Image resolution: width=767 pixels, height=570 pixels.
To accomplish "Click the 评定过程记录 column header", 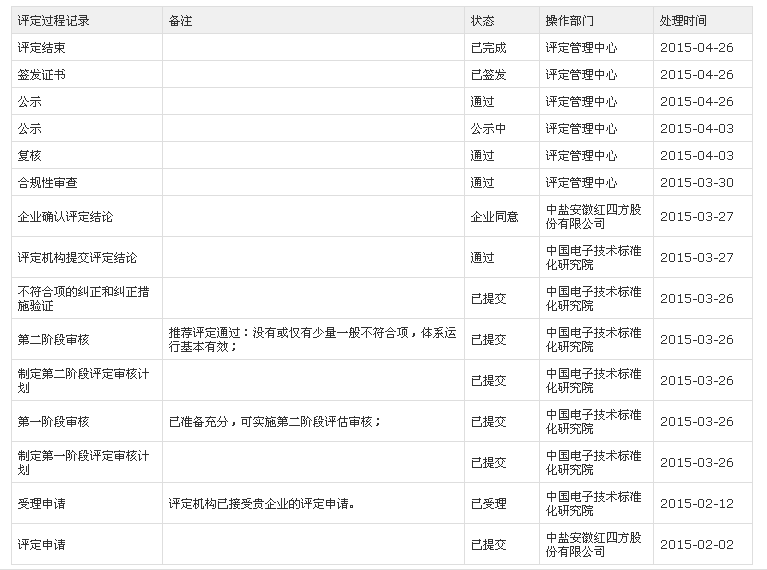I will (53, 21).
